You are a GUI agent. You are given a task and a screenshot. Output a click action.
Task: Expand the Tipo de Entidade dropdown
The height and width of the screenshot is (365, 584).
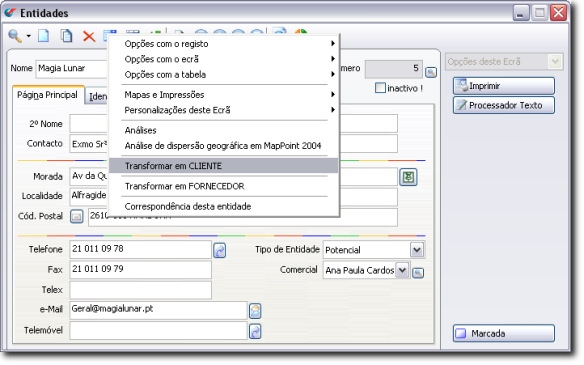coord(417,250)
